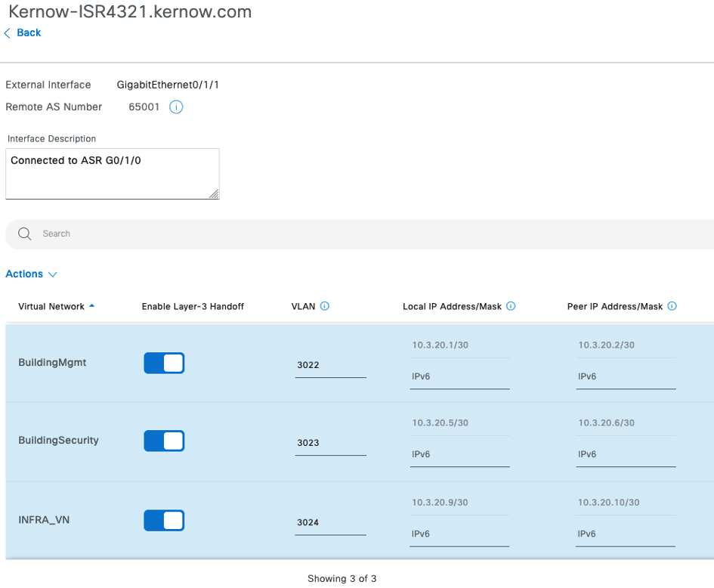Sort by the Virtual Network column
The height and width of the screenshot is (588, 714).
pos(50,306)
